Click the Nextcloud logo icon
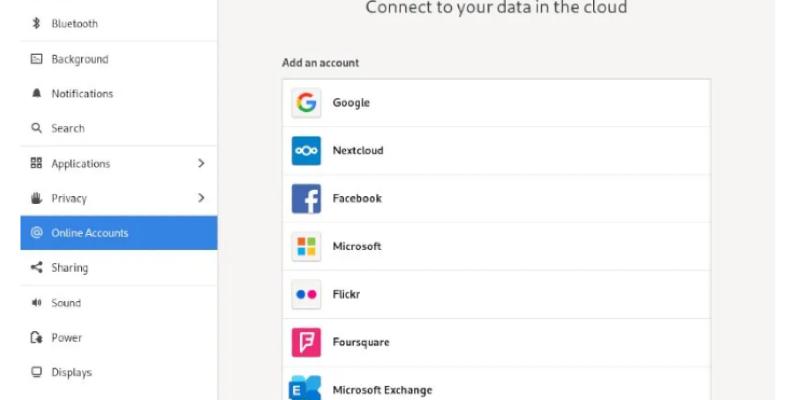The height and width of the screenshot is (400, 800). [x=306, y=151]
